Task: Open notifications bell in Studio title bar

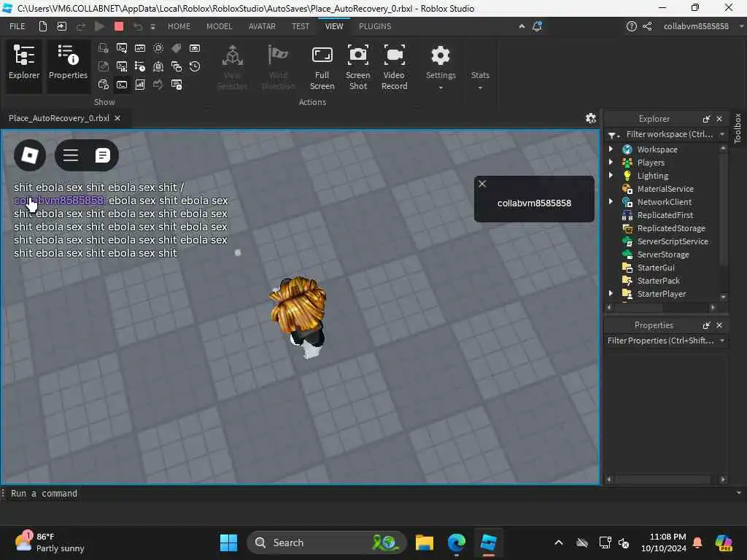Action: click(x=538, y=26)
